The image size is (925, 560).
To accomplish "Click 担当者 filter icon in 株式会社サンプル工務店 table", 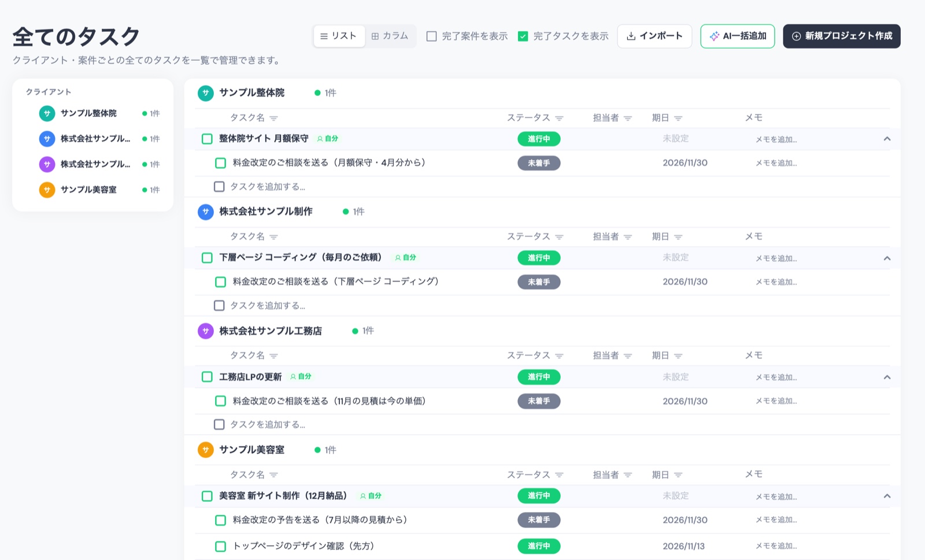I will click(x=628, y=356).
